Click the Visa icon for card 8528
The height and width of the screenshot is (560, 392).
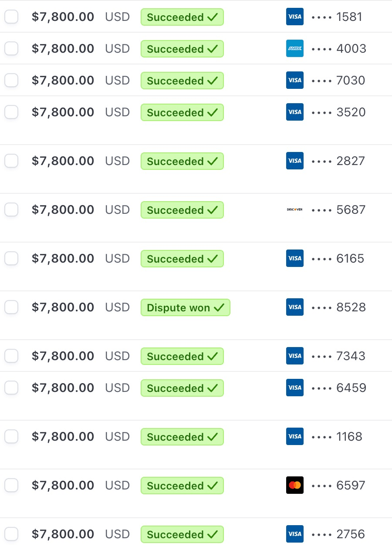pyautogui.click(x=295, y=307)
